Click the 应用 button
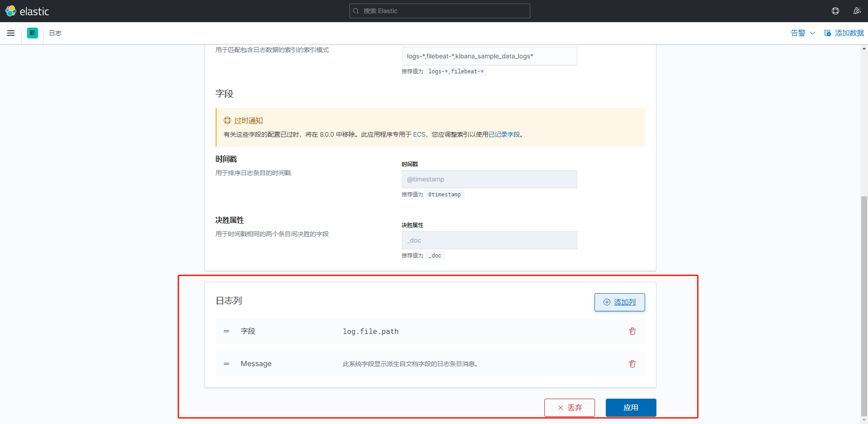The image size is (868, 424). [631, 408]
